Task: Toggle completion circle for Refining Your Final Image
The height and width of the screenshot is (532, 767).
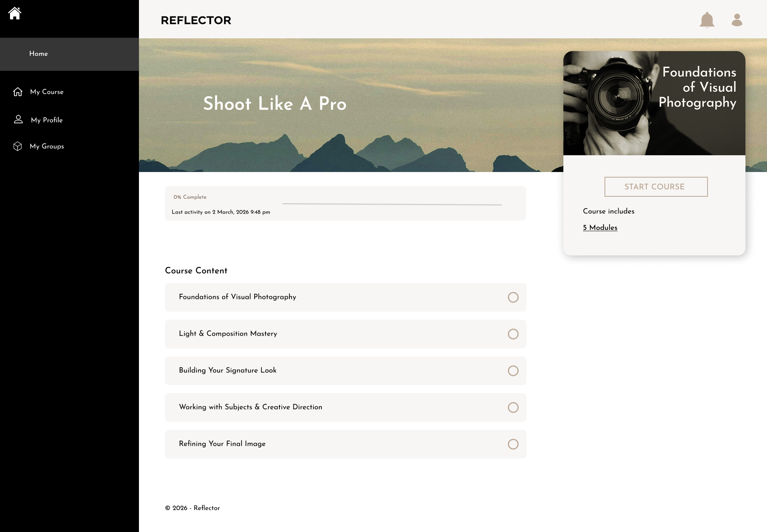Action: [513, 444]
